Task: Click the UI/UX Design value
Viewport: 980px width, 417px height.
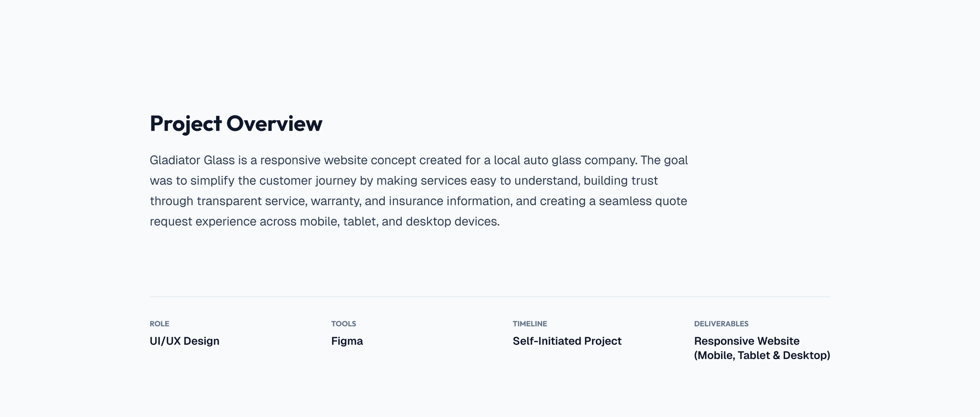Action: (184, 341)
